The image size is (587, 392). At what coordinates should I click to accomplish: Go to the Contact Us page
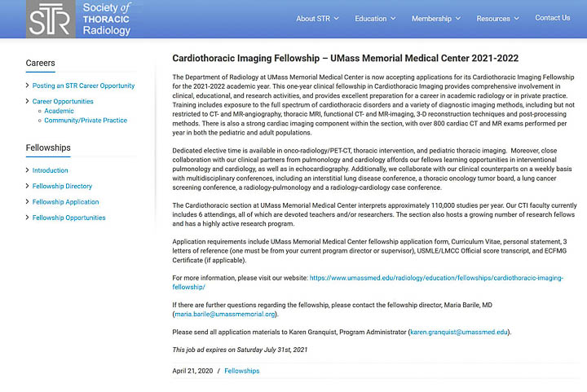(x=552, y=18)
